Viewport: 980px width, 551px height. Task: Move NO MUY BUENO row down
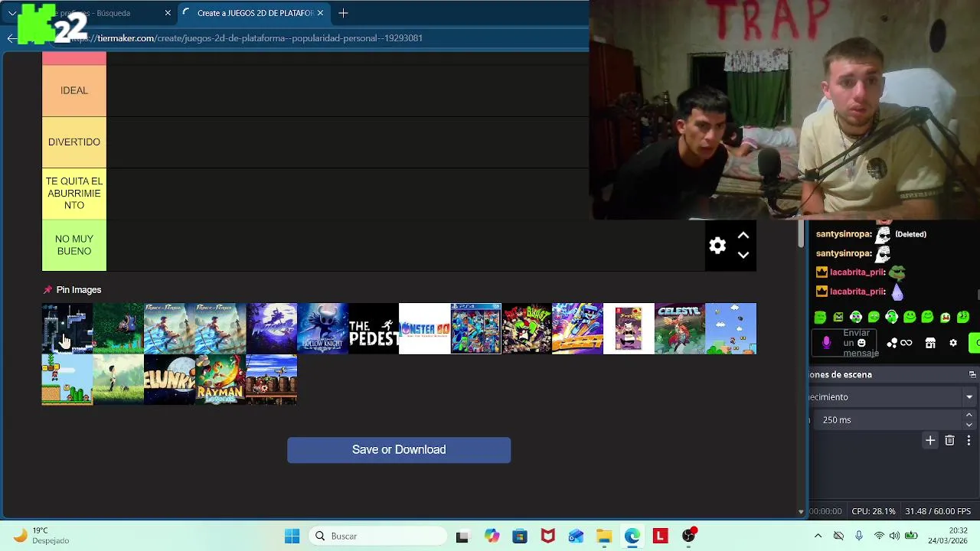(743, 255)
